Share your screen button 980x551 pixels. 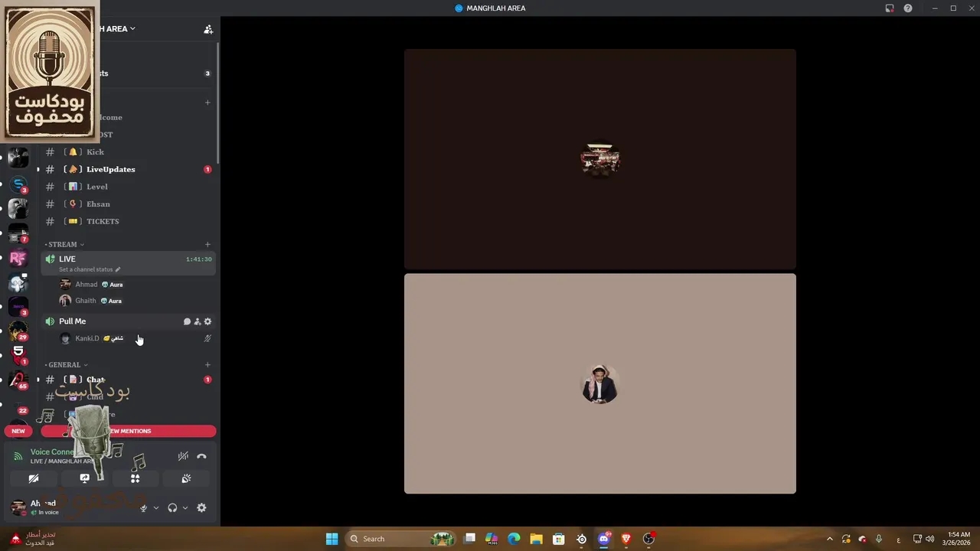click(84, 478)
